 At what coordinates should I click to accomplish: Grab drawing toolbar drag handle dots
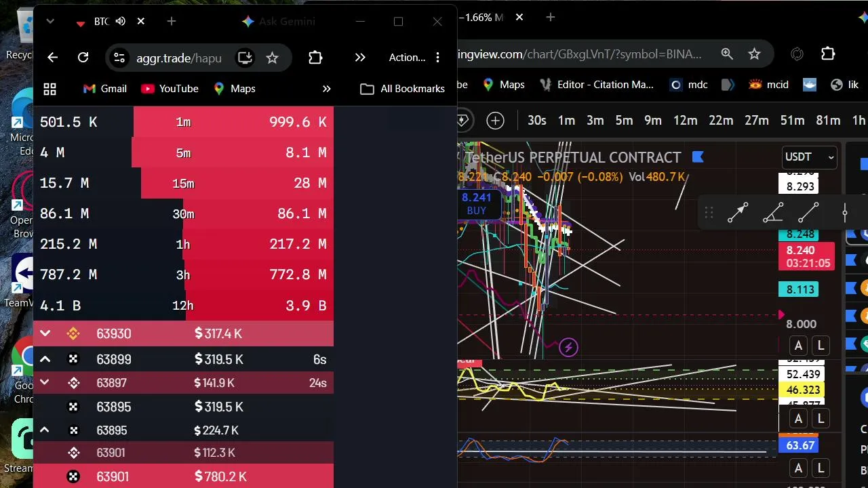click(x=709, y=213)
